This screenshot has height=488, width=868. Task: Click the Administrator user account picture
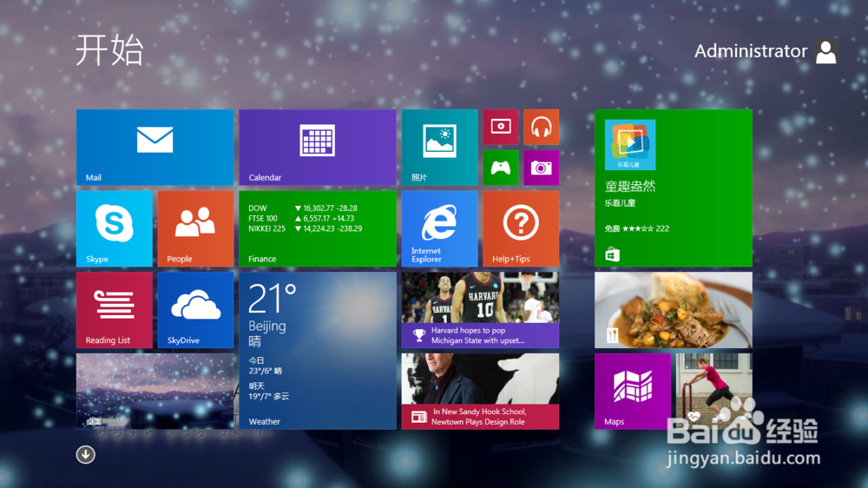[x=826, y=51]
